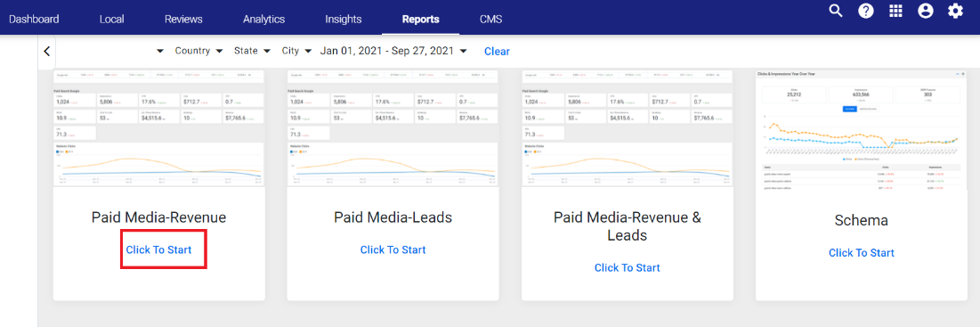Open the Insights tab

343,19
